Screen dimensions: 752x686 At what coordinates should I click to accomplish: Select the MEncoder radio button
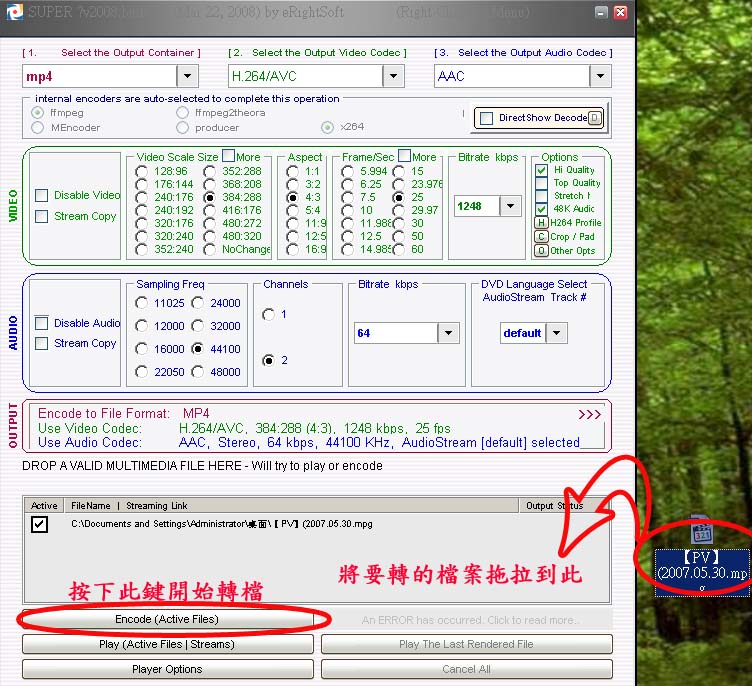[37, 128]
